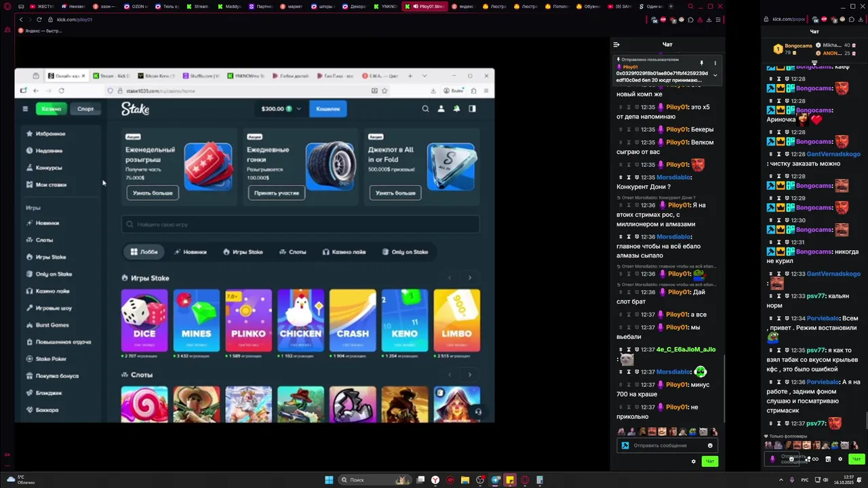
Task: Open the CRASH game tile
Action: (353, 321)
